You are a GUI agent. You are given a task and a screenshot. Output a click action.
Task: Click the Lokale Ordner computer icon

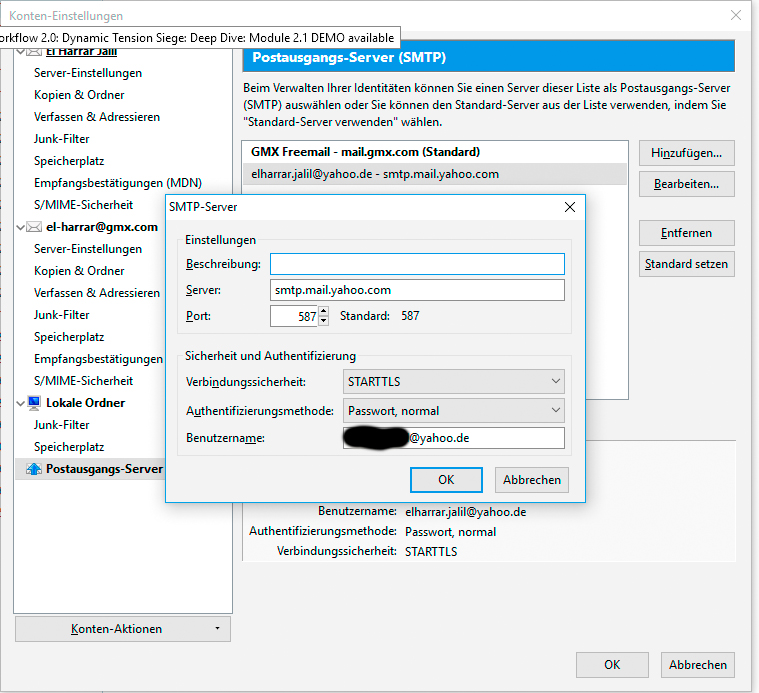coord(34,403)
